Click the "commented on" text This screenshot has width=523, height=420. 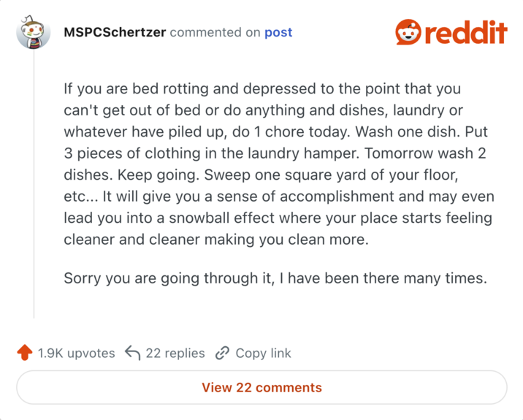pos(215,32)
